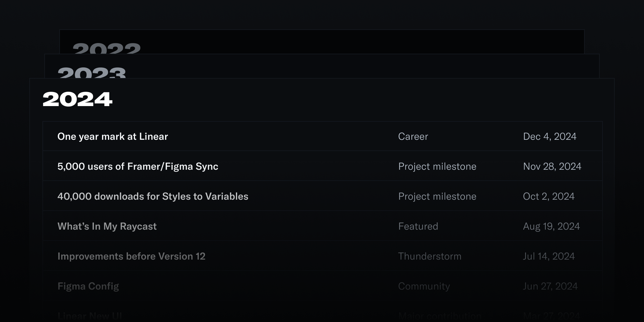
Task: Switch to the 2022 year card
Action: click(107, 48)
